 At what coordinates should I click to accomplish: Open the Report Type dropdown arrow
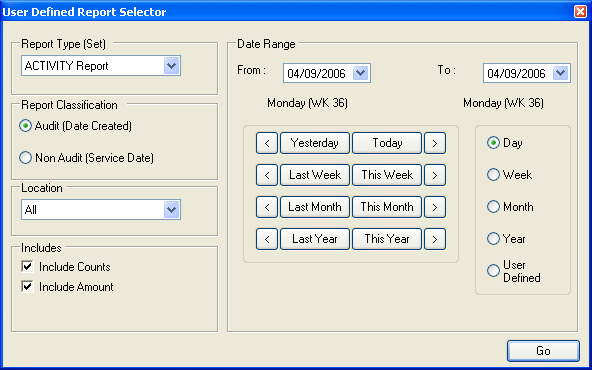coord(172,66)
